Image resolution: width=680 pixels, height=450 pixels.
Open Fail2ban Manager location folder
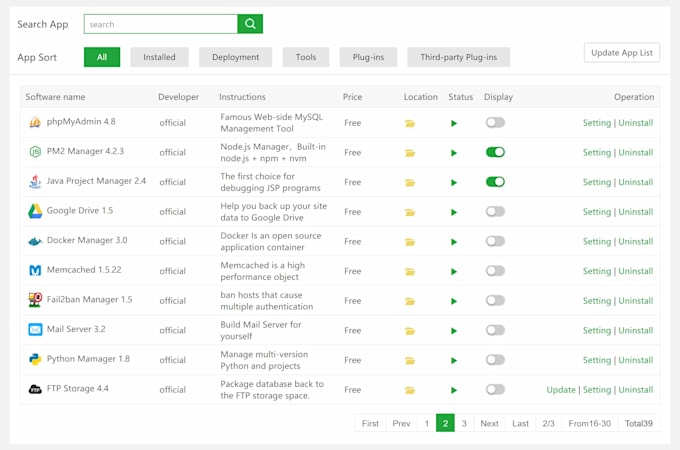click(410, 301)
